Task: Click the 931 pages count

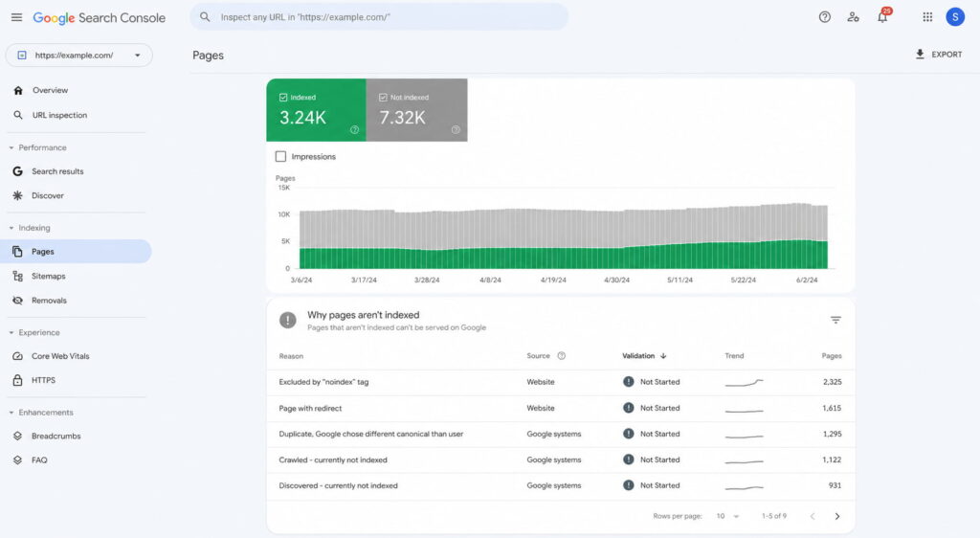Action: 835,485
